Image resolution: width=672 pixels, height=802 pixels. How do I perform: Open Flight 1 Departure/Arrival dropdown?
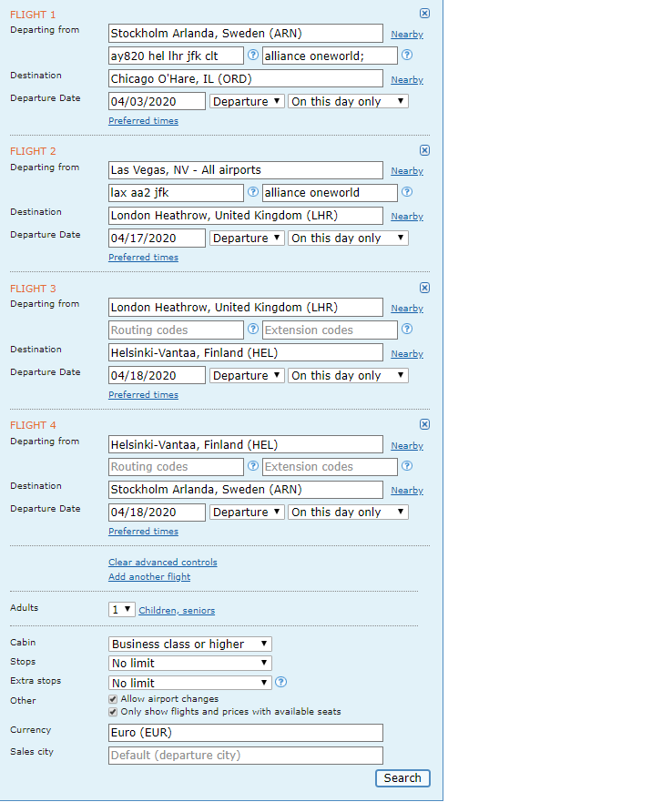click(247, 101)
